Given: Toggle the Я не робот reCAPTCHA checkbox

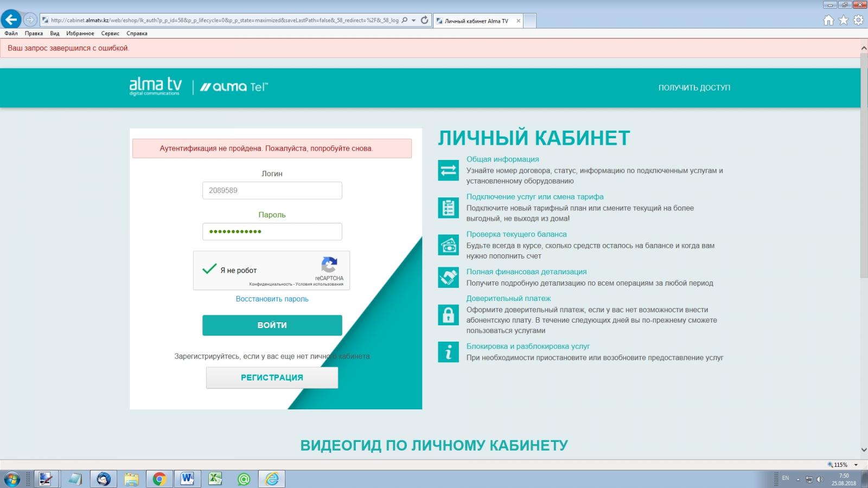Looking at the screenshot, I should (x=209, y=269).
